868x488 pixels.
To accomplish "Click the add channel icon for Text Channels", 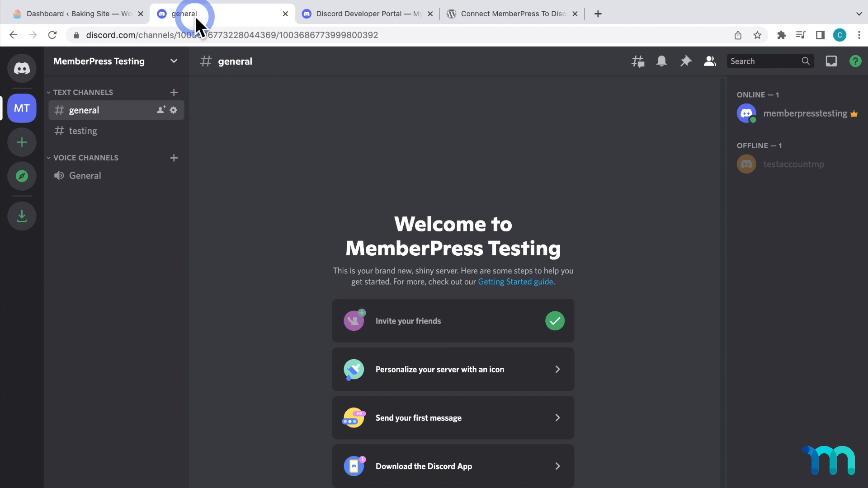I will (x=174, y=92).
